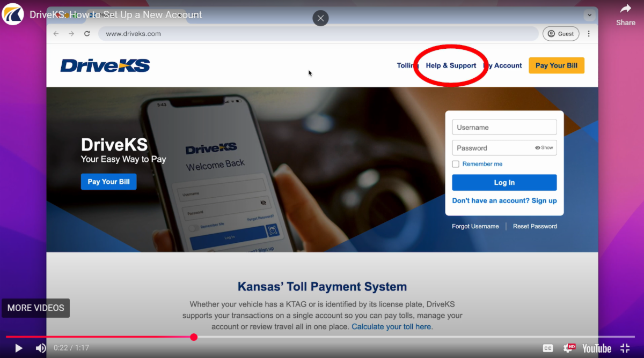Screen dimensions: 644x358
Task: Click the Guest profile badge
Action: point(561,33)
